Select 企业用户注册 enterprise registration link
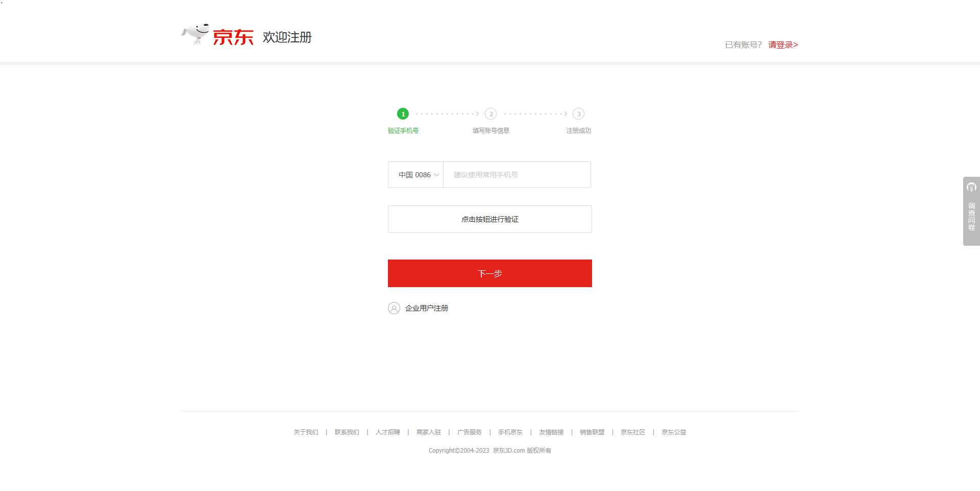This screenshot has height=491, width=980. [x=426, y=308]
